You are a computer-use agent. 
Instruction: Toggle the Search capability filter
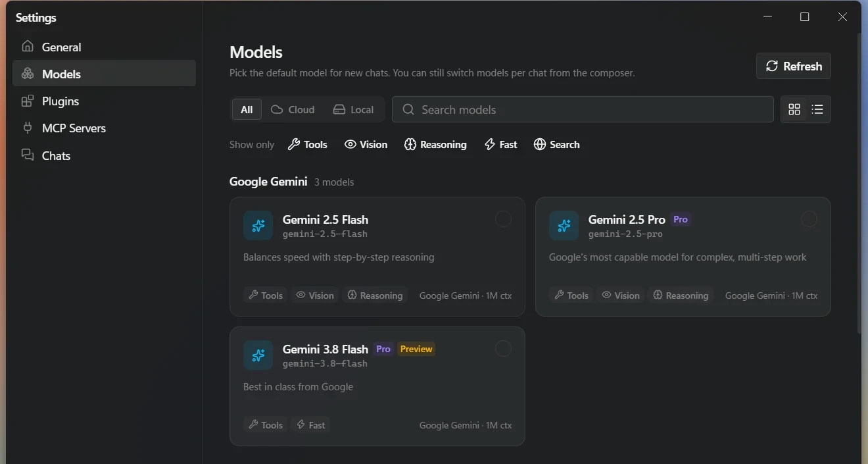556,144
